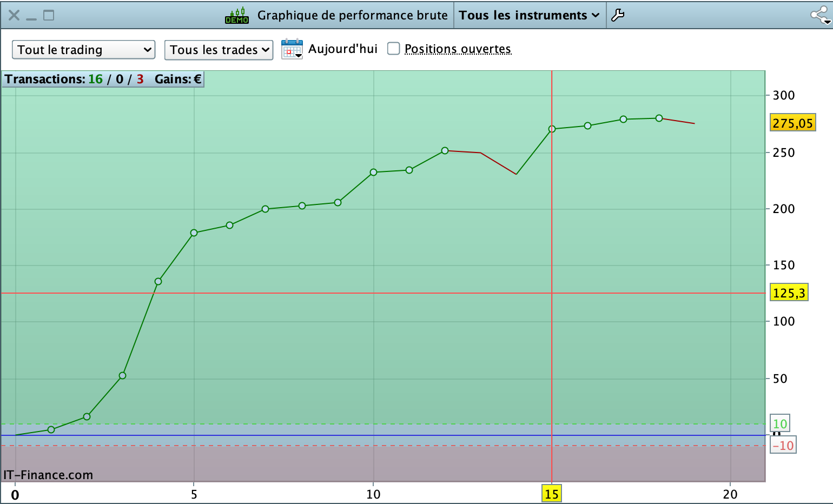Select the Transactions gains summary bar
Image resolution: width=833 pixels, height=504 pixels.
103,79
